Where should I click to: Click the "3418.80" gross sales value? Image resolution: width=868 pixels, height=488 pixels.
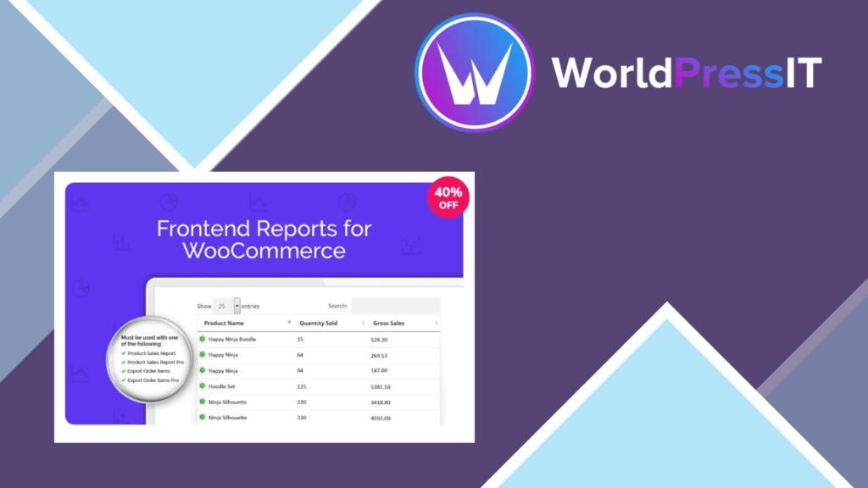coord(381,402)
